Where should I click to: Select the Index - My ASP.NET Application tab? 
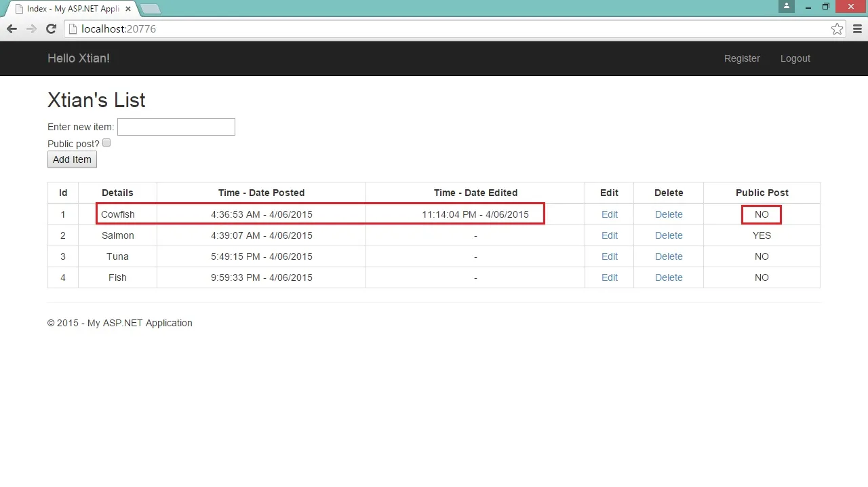(x=73, y=9)
